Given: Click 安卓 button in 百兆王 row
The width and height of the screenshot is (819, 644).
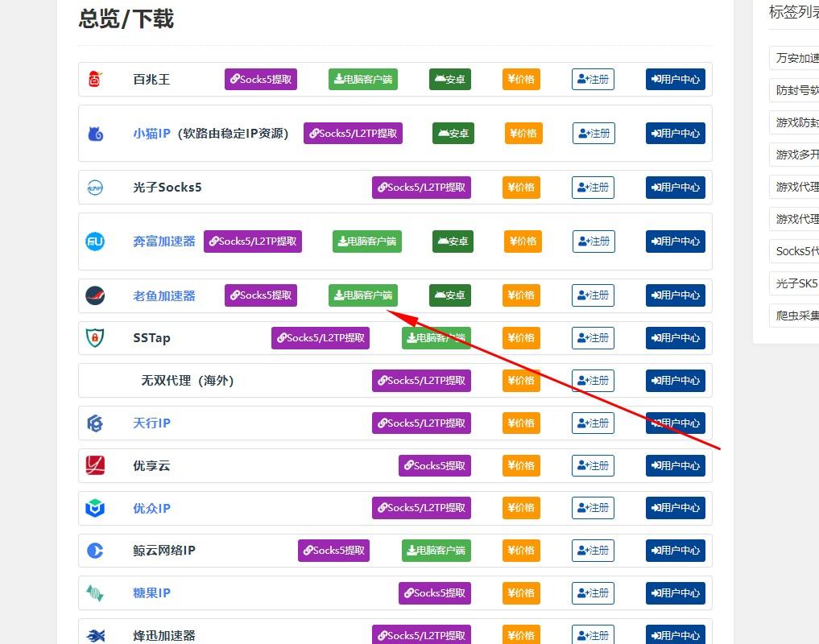Looking at the screenshot, I should coord(449,80).
